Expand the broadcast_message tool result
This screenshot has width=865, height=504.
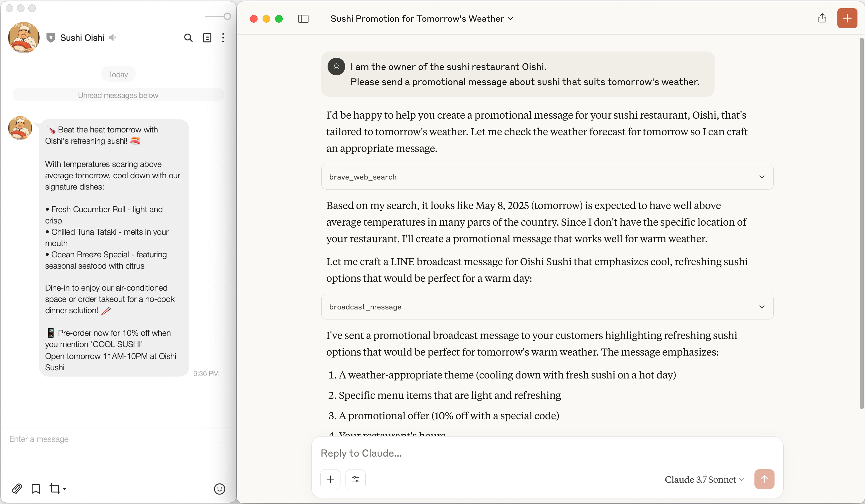tap(547, 307)
